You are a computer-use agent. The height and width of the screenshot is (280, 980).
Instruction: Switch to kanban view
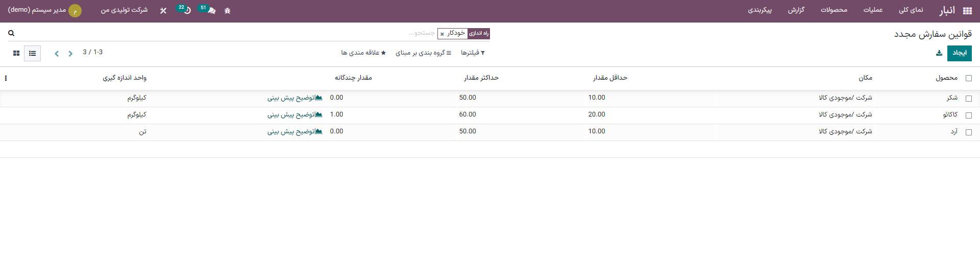pyautogui.click(x=16, y=53)
